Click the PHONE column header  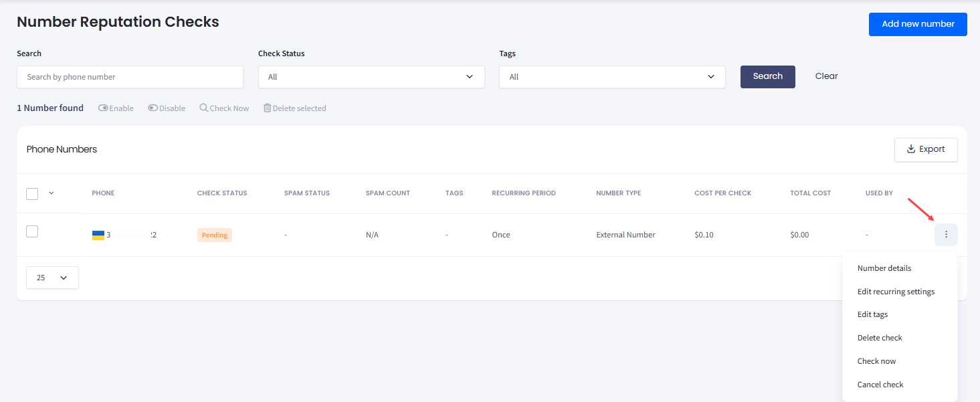103,193
